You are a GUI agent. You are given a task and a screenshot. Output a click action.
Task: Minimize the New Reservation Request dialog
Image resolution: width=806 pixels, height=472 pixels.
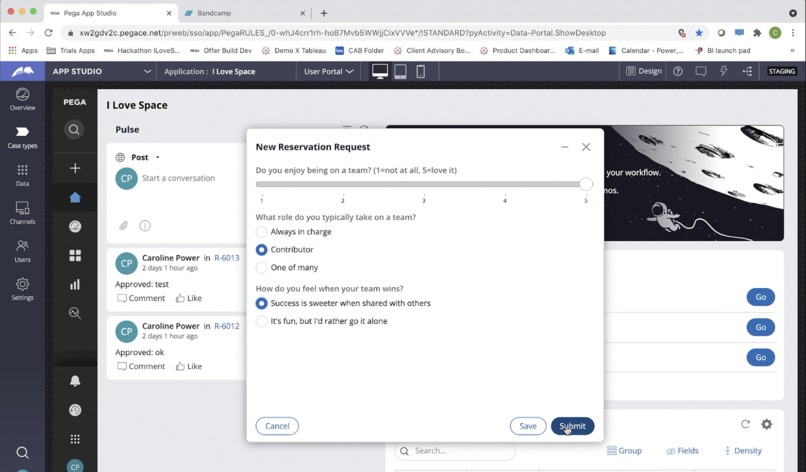tap(564, 147)
